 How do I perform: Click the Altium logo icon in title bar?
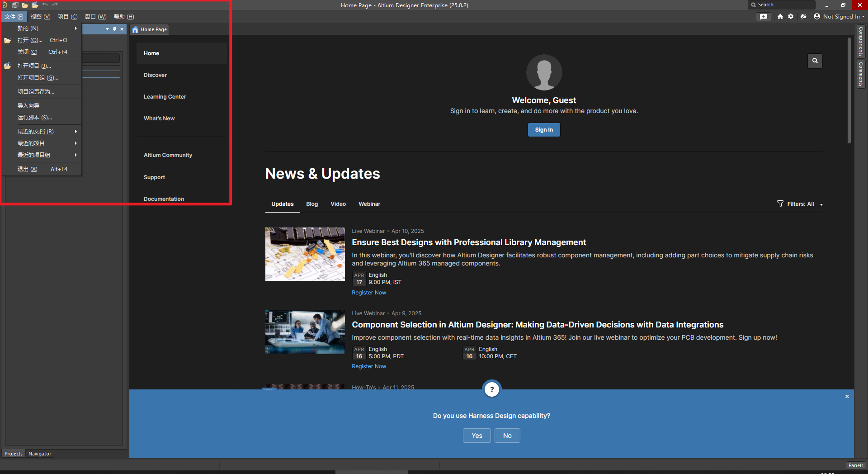coord(5,5)
